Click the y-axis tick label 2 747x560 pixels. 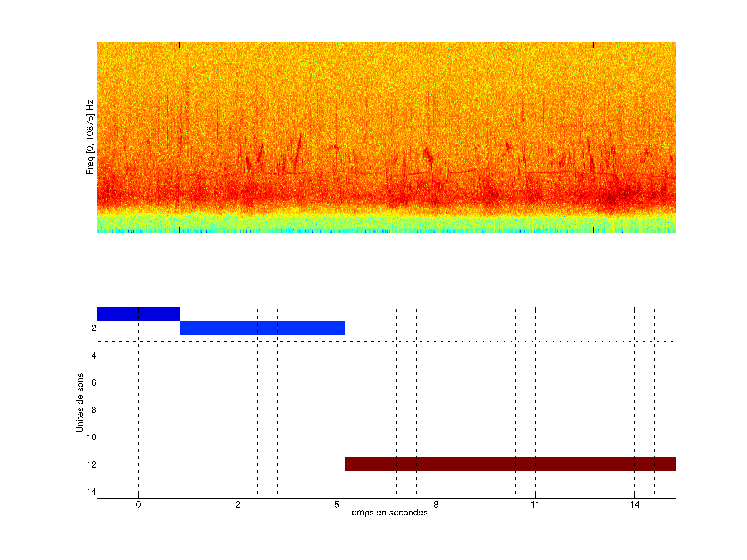click(x=94, y=328)
